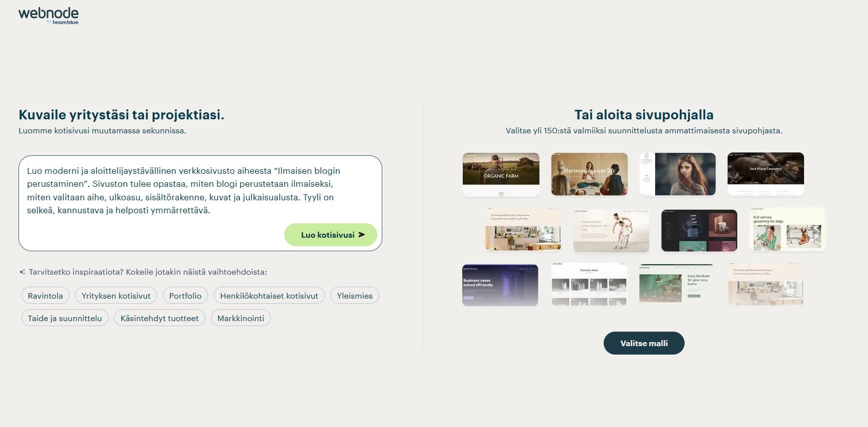The width and height of the screenshot is (868, 427).
Task: Select the Markkinointi chip
Action: pos(241,318)
